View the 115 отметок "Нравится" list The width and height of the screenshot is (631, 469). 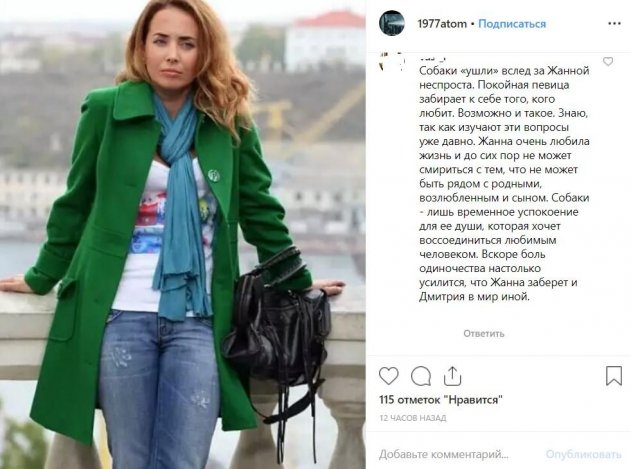click(x=441, y=400)
